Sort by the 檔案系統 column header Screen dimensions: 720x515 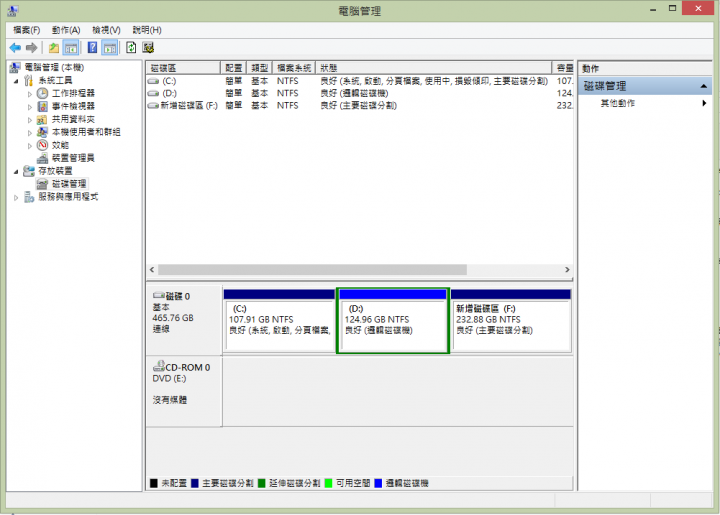pyautogui.click(x=294, y=68)
